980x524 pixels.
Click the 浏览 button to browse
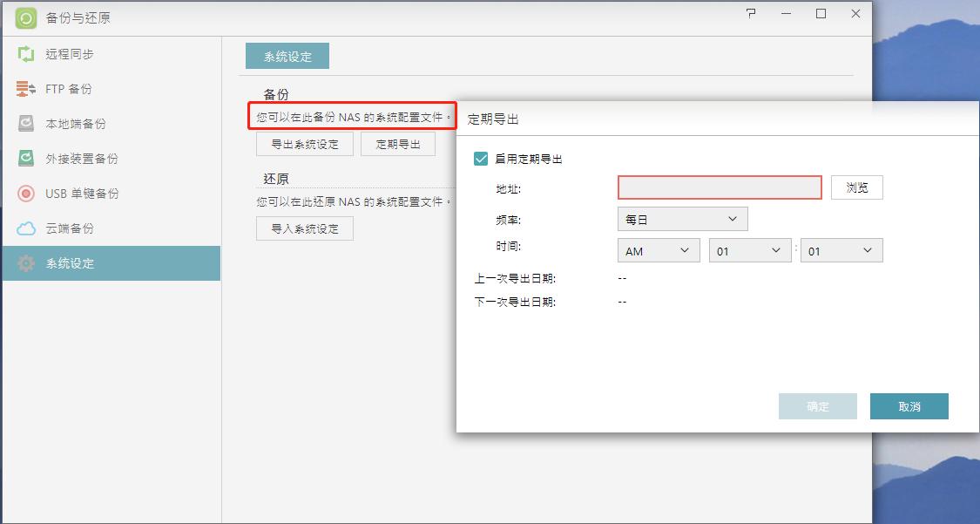[x=857, y=187]
